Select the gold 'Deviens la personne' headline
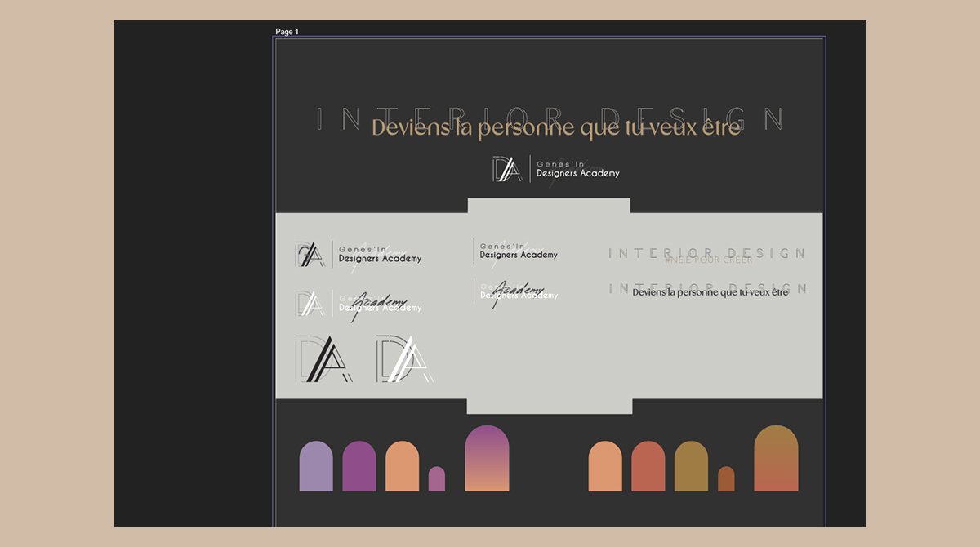The image size is (980, 547). [556, 127]
